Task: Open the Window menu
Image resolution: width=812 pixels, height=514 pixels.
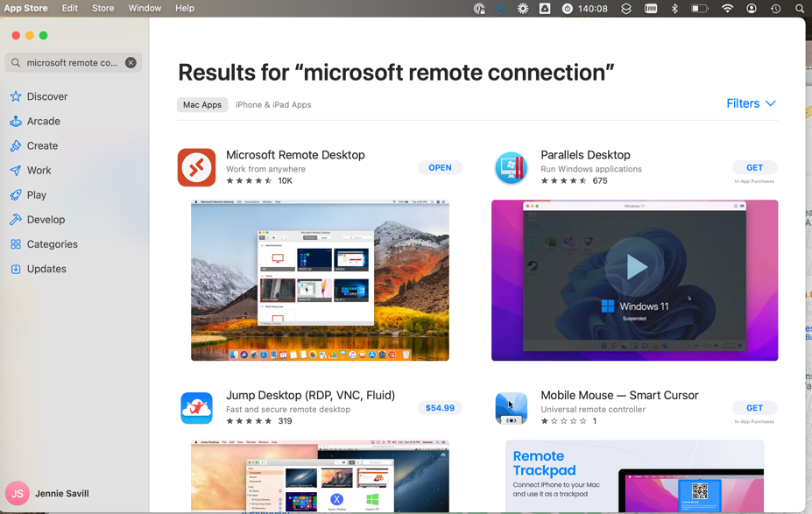Action: [145, 8]
